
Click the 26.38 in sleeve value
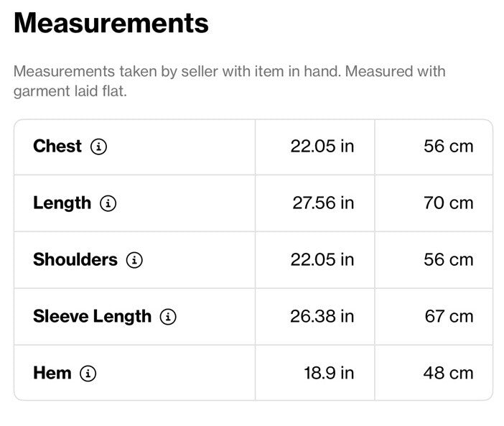click(322, 316)
